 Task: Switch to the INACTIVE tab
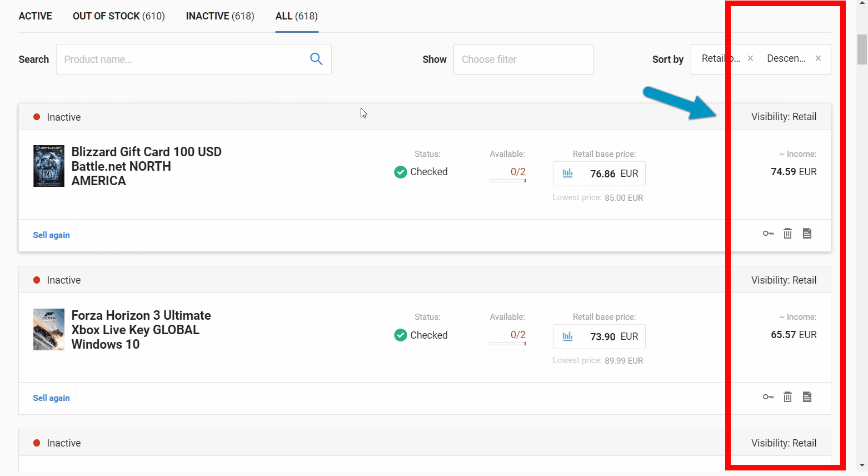pos(220,16)
